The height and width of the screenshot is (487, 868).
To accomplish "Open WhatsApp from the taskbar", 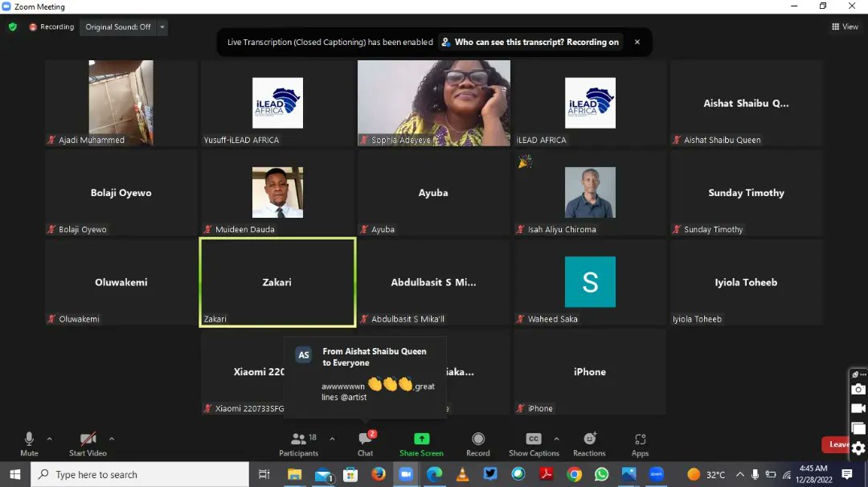I will [601, 474].
